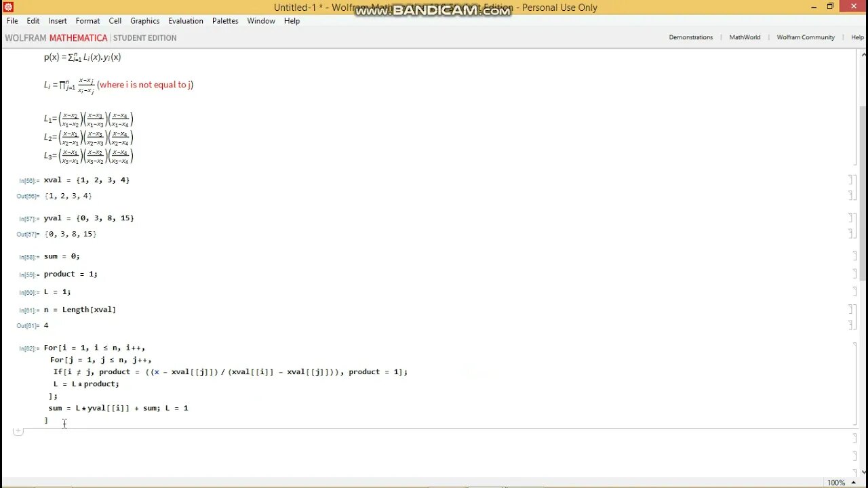Click the 'L = L*product;' line
The image size is (868, 488).
pos(86,384)
